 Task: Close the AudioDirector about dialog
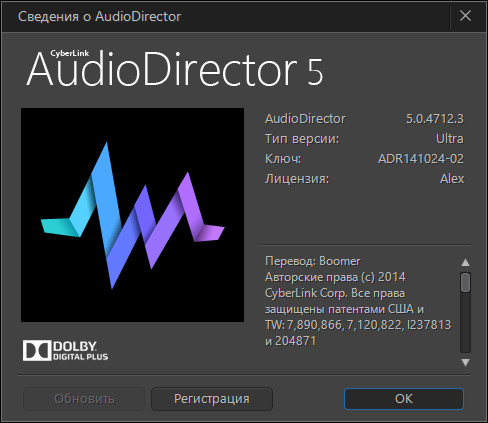pos(465,16)
